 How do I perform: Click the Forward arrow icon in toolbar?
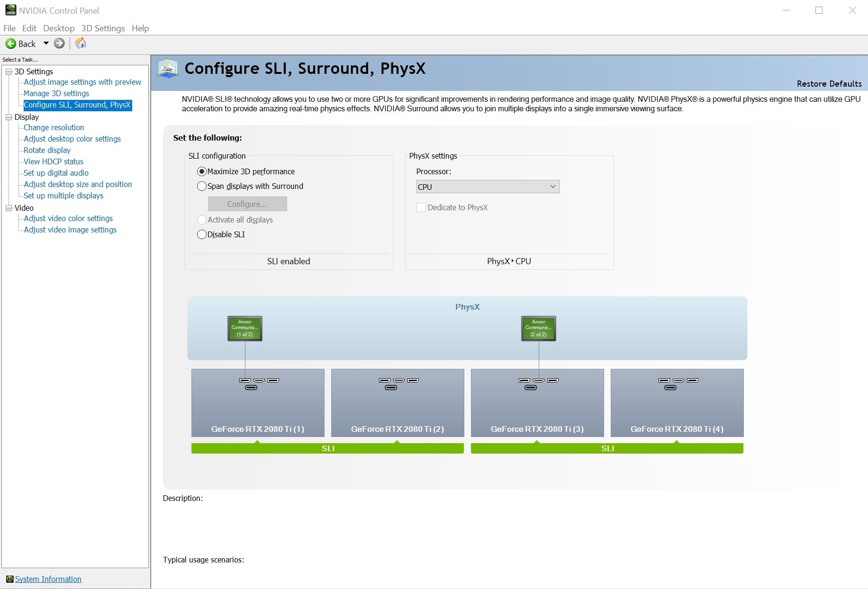tap(59, 44)
